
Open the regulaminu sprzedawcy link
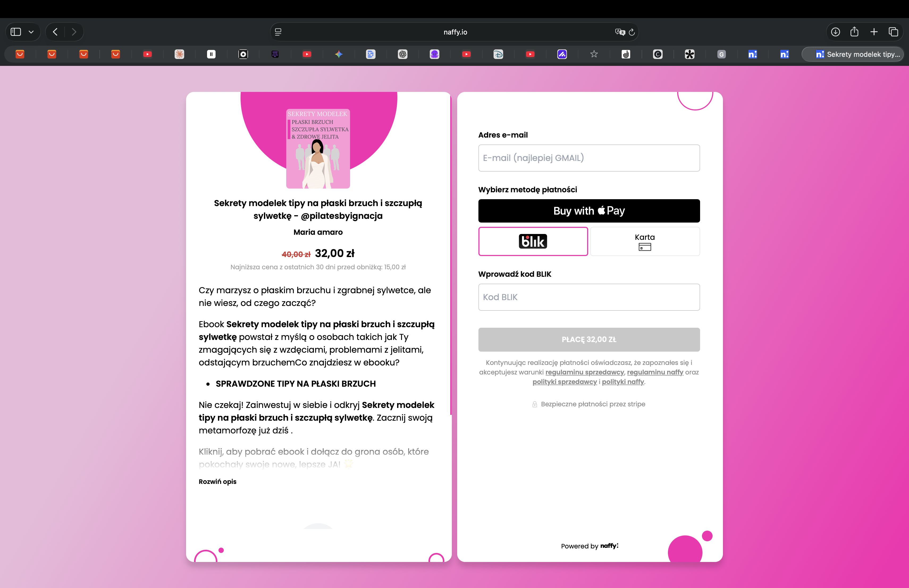click(x=584, y=372)
